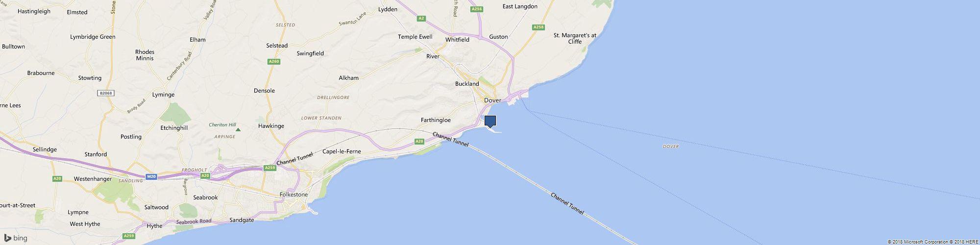
Task: Click the M20 motorway shield
Action: click(151, 177)
